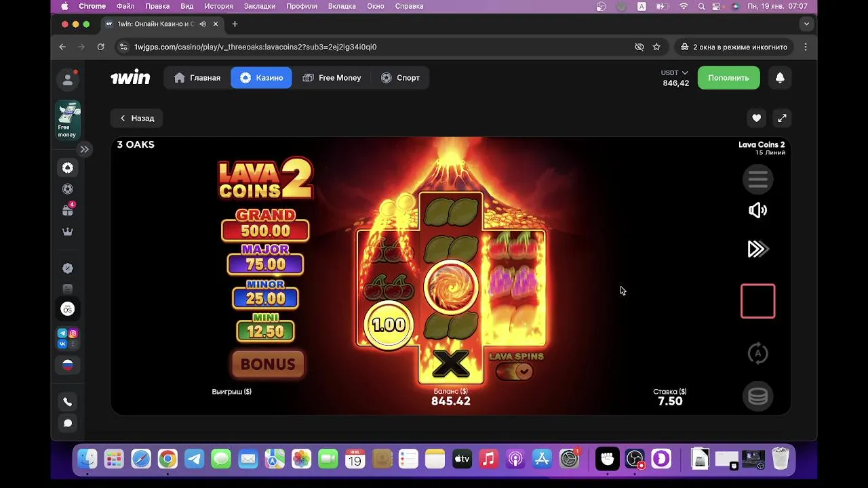Open the Free Money tab

(x=332, y=78)
